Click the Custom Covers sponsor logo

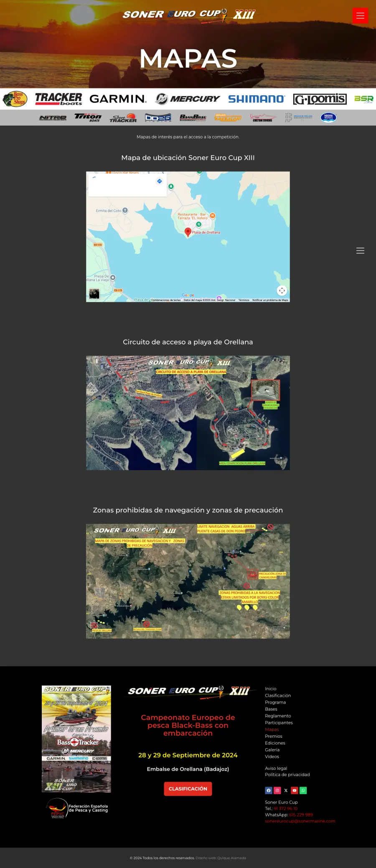(x=263, y=118)
